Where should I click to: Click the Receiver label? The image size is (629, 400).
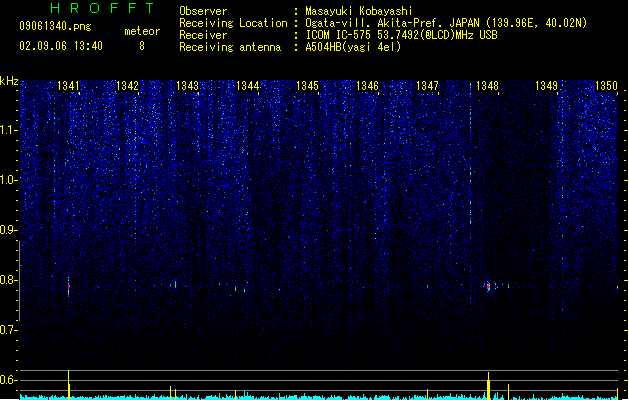coord(203,35)
